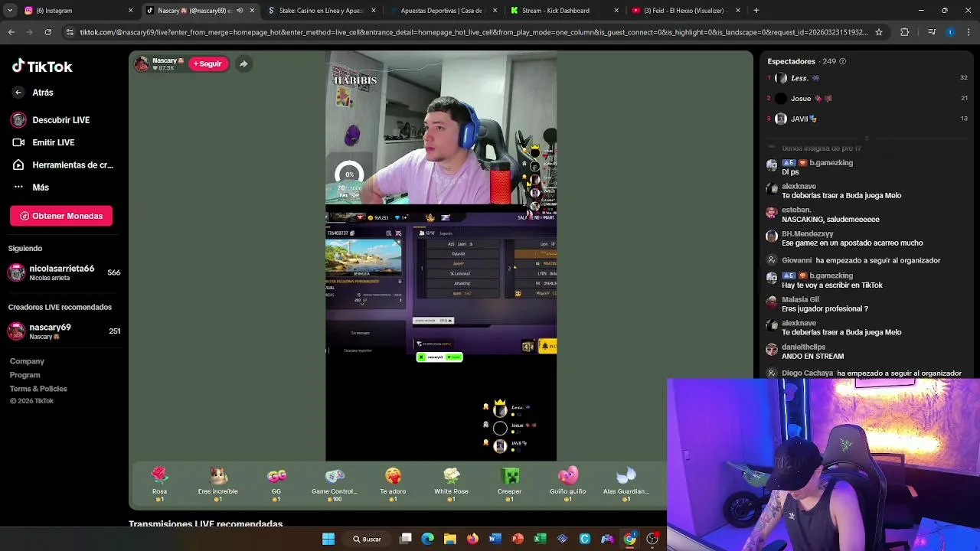
Task: Open a new browser tab
Action: click(x=756, y=11)
